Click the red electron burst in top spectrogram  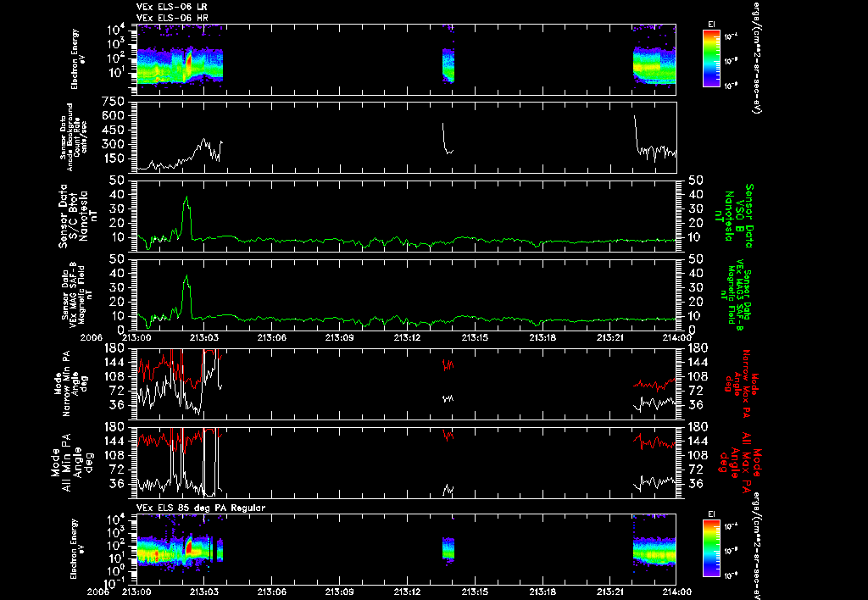pos(188,62)
